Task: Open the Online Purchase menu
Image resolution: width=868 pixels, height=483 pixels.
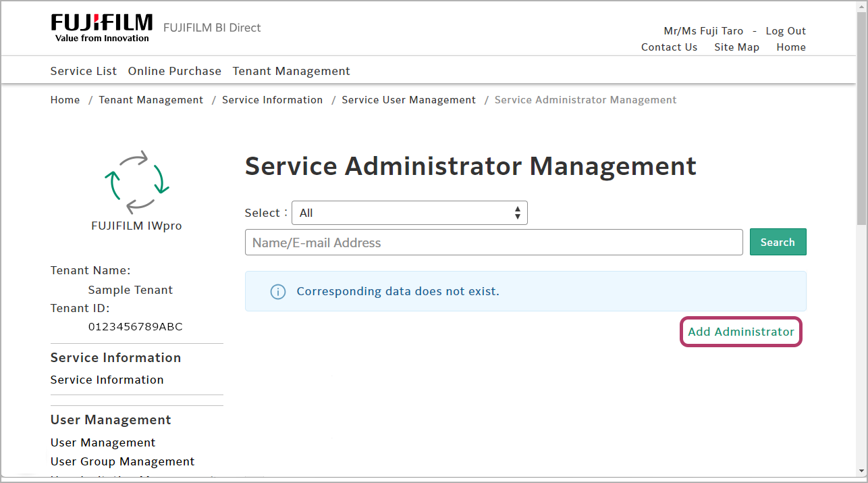Action: coord(175,71)
